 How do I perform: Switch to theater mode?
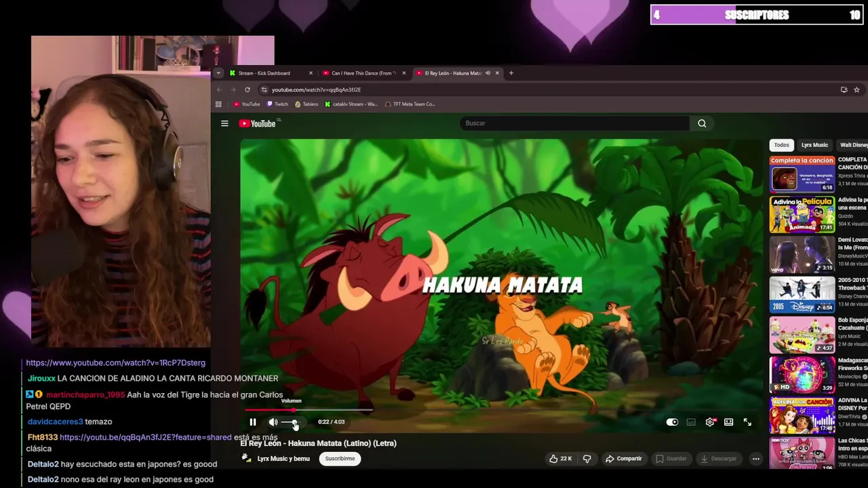click(x=728, y=422)
